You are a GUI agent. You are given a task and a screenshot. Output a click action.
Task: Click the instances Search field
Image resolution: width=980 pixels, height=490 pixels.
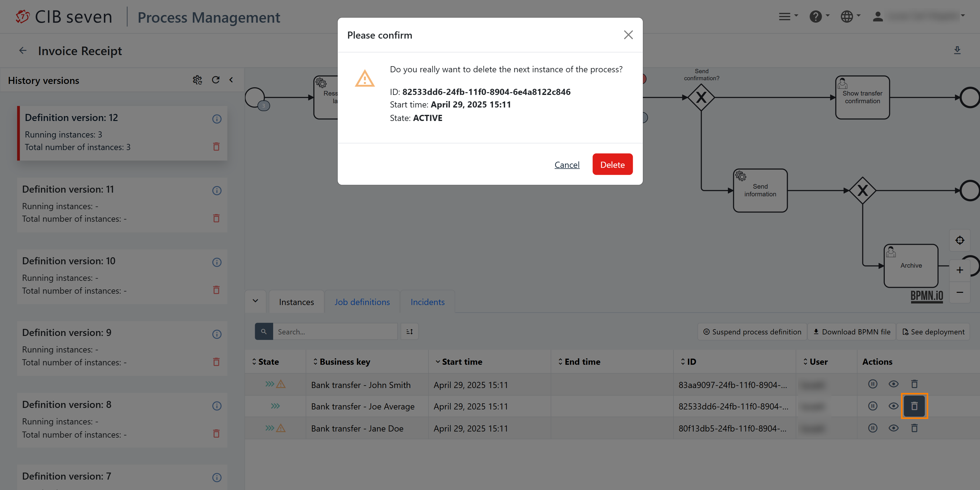click(335, 332)
